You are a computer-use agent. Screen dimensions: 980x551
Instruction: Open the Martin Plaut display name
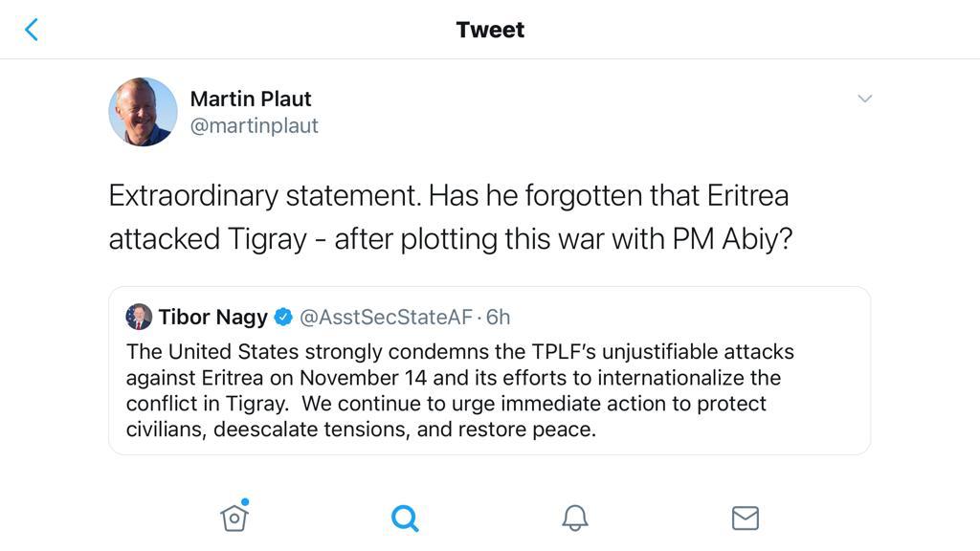251,99
